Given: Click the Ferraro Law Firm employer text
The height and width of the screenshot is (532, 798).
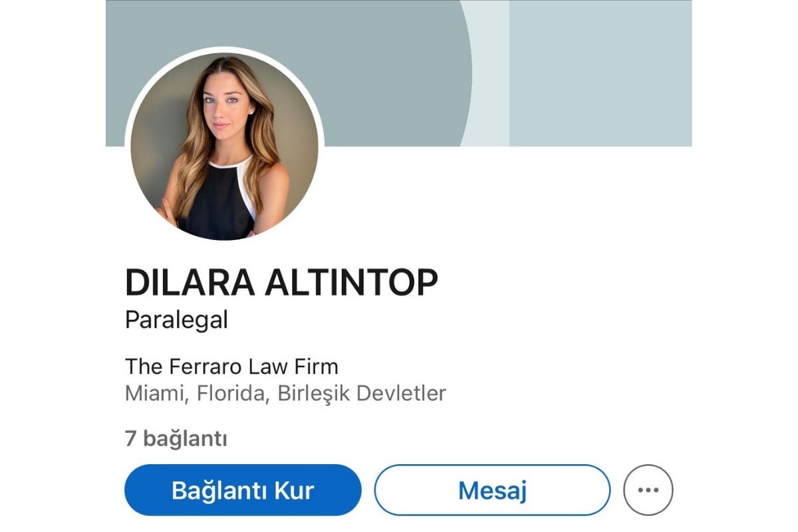Looking at the screenshot, I should pyautogui.click(x=231, y=366).
